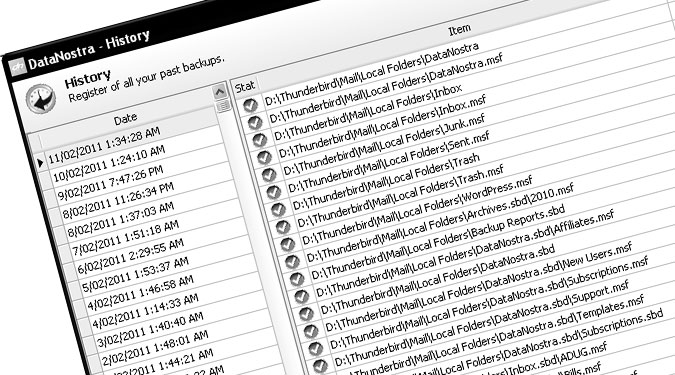Click the status check icon for Local Folders\Inbox row
The width and height of the screenshot is (675, 375).
tap(260, 140)
